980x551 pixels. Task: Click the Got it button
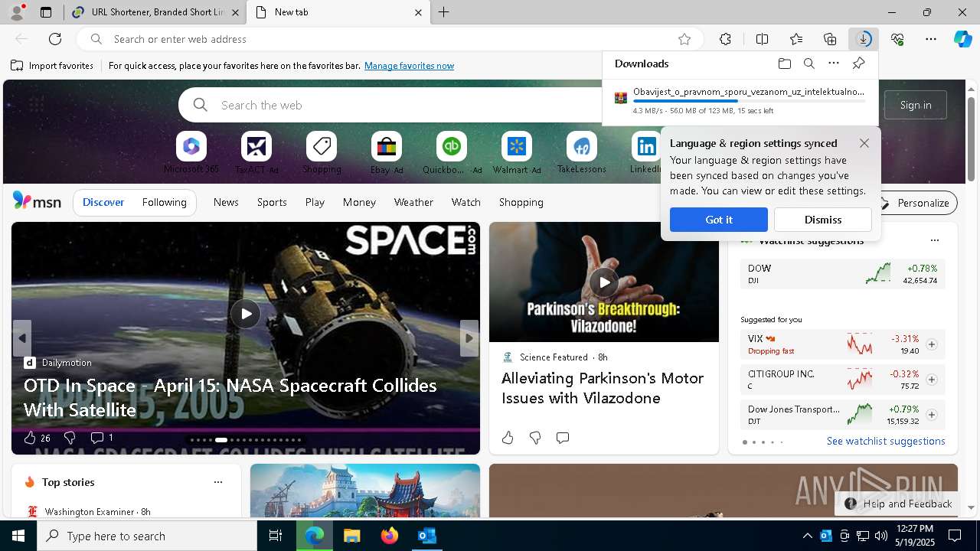[x=719, y=220]
